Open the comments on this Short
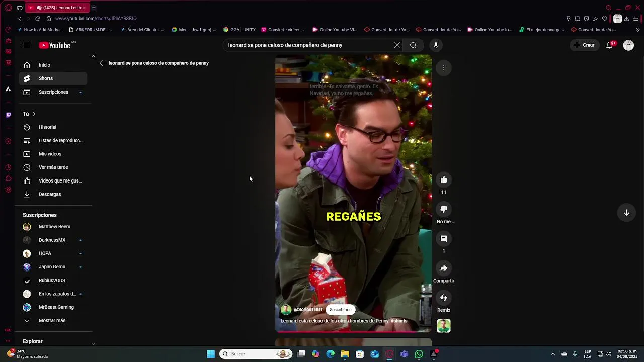 [444, 239]
